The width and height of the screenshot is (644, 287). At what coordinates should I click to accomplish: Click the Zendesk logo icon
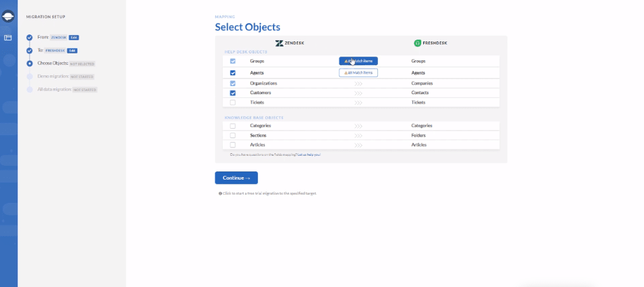(x=279, y=43)
